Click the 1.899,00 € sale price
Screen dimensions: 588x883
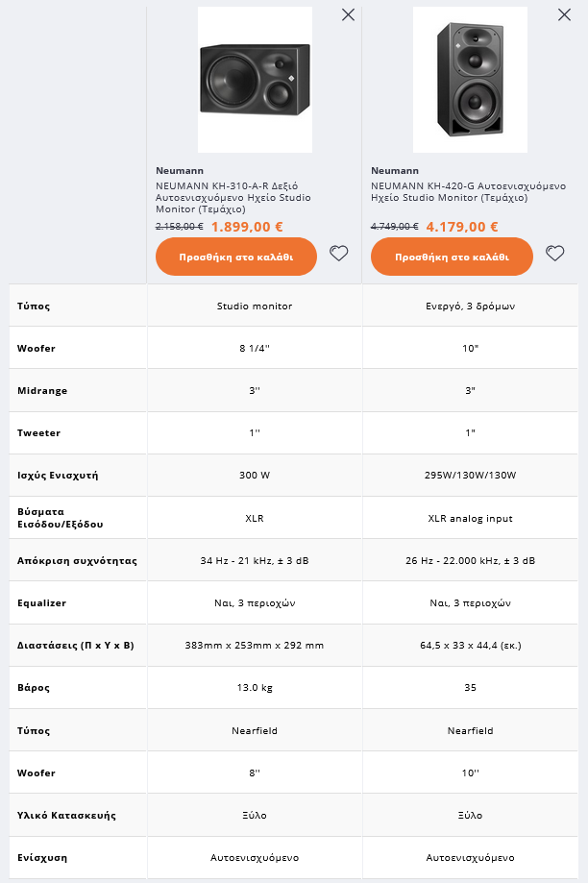click(247, 228)
